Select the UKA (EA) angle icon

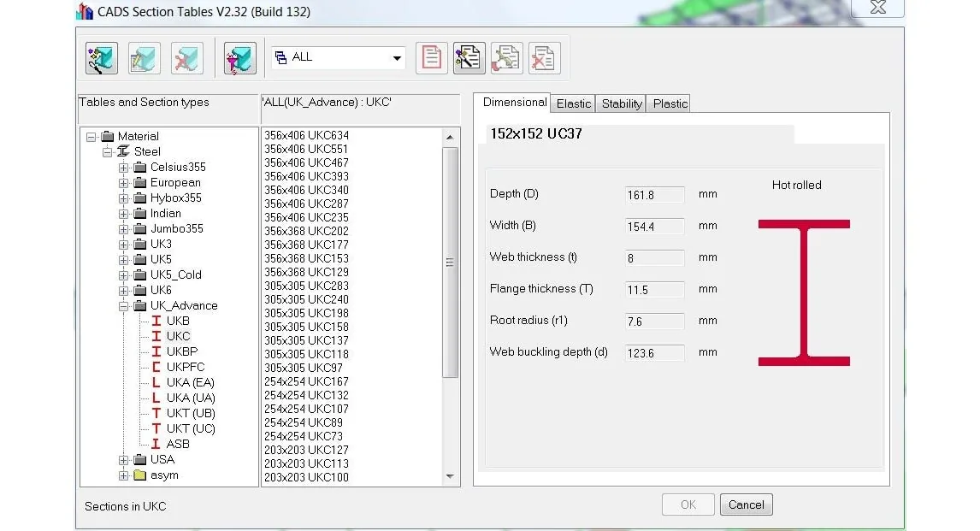tap(156, 382)
